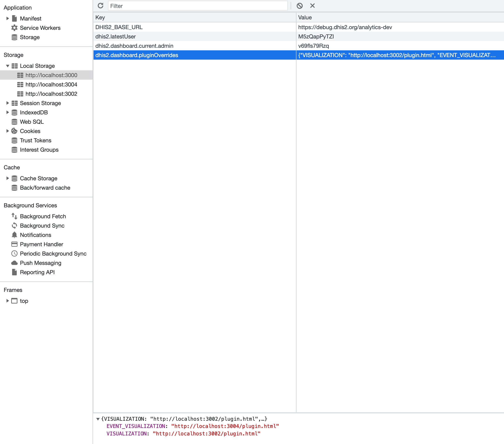Delete selected item using X icon
Image resolution: width=504 pixels, height=444 pixels.
click(312, 5)
